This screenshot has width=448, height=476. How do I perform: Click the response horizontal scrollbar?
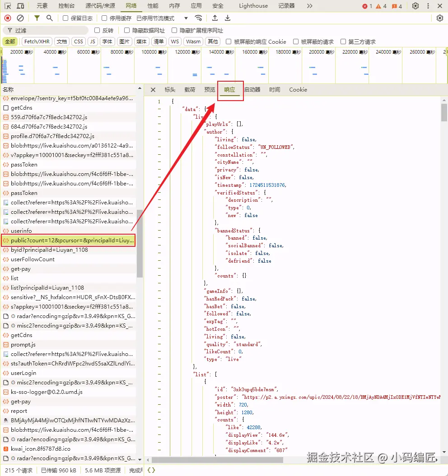(217, 460)
